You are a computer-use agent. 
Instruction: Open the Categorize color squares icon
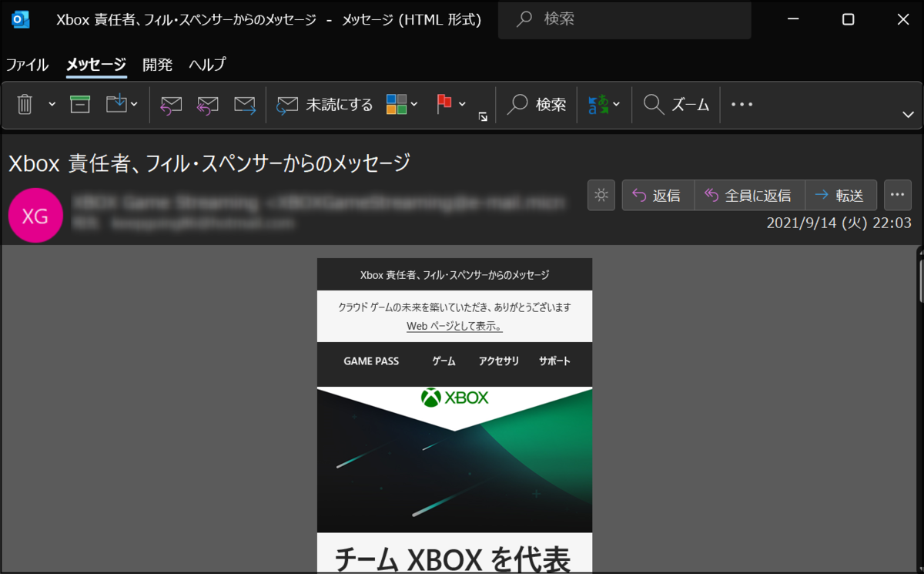pos(396,104)
